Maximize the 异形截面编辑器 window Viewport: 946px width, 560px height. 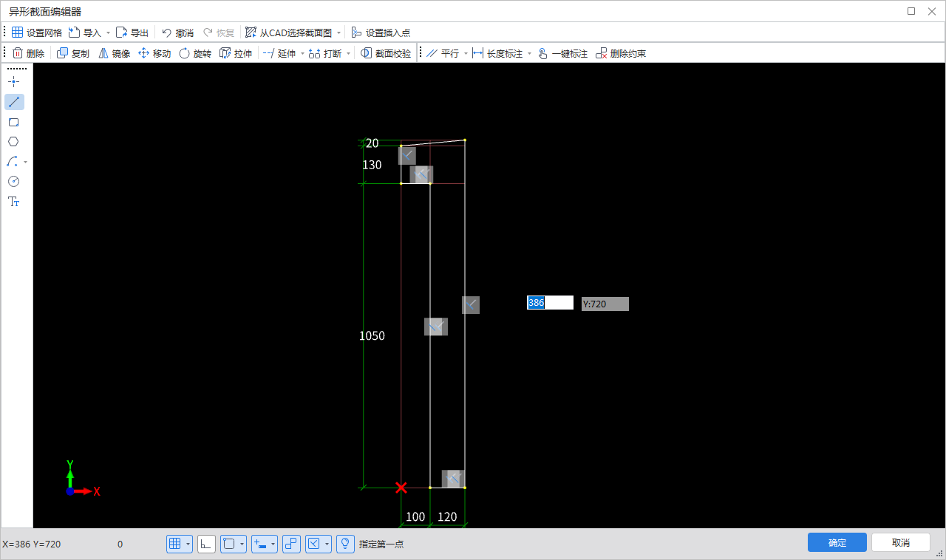[911, 11]
